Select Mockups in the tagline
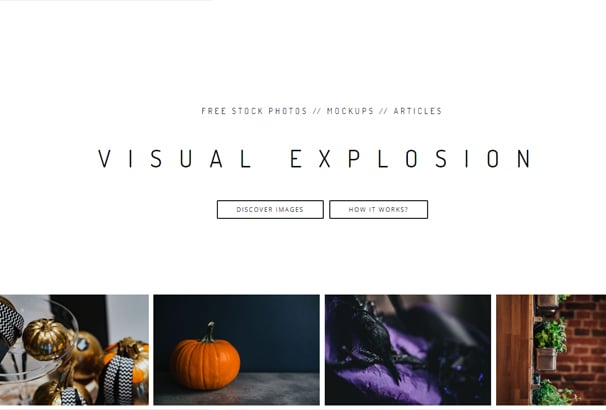The width and height of the screenshot is (606, 410). coord(351,111)
